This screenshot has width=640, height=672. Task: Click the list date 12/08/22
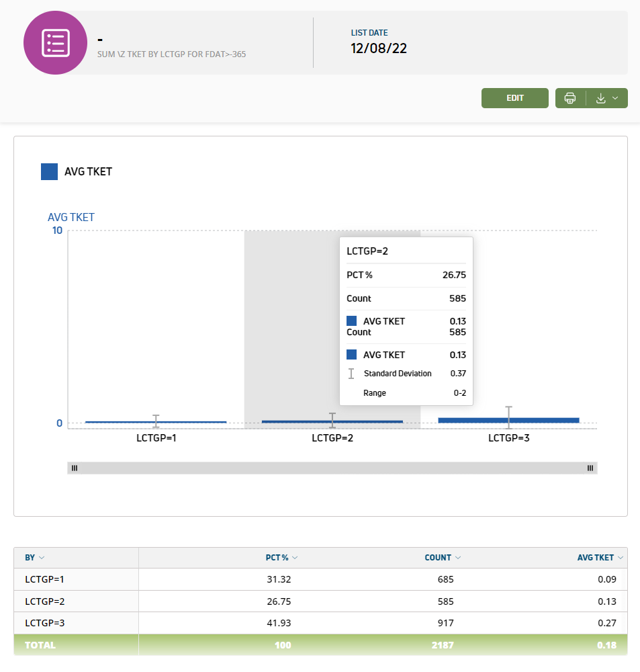(x=379, y=48)
